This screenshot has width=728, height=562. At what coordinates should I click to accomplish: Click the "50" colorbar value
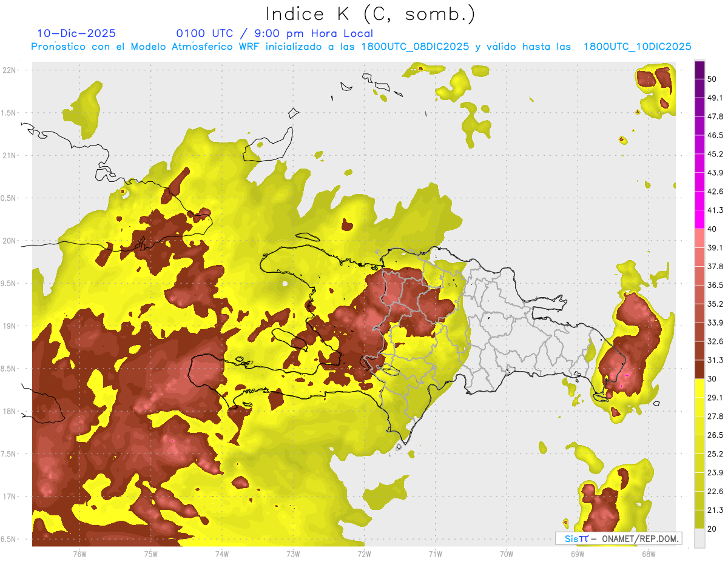(x=712, y=79)
